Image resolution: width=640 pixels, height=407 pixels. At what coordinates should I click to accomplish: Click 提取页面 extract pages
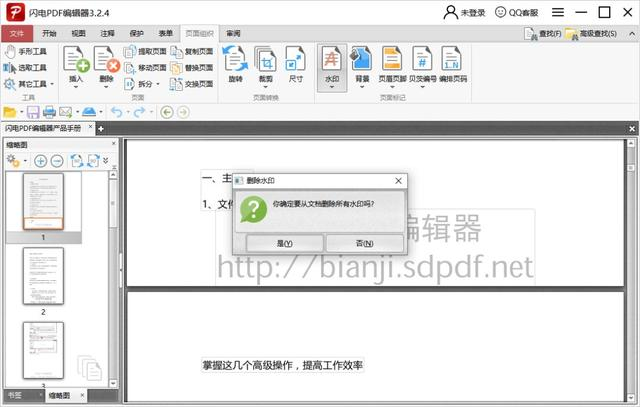145,51
